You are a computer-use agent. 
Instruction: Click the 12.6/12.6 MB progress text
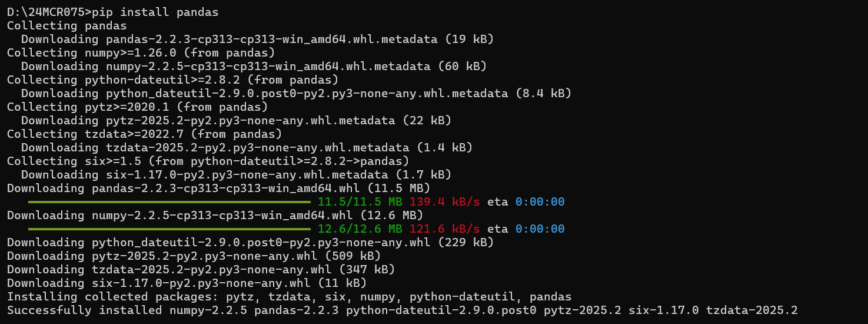click(360, 229)
